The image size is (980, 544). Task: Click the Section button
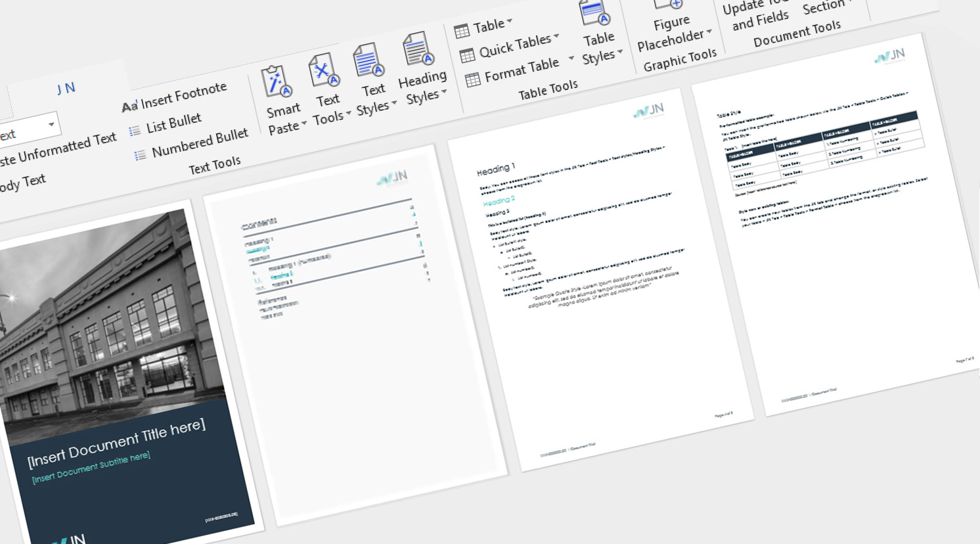click(826, 6)
